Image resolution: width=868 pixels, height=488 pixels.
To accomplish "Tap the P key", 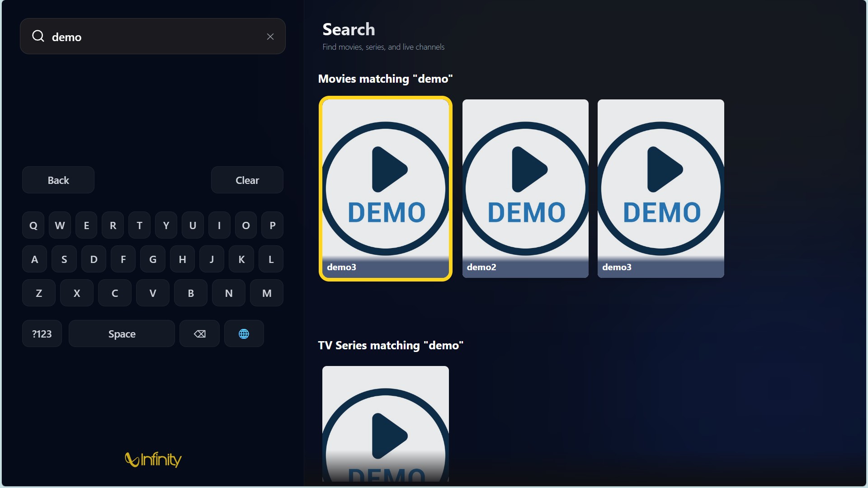I will point(273,225).
